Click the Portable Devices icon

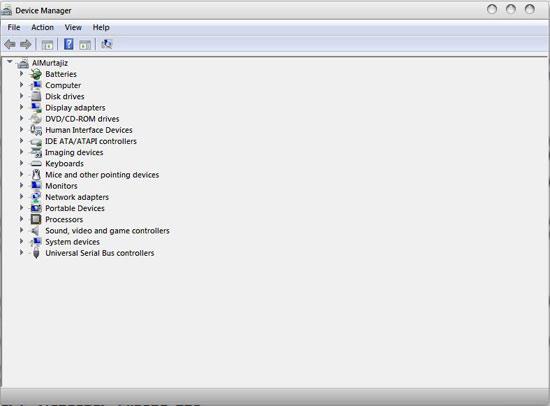coord(36,208)
